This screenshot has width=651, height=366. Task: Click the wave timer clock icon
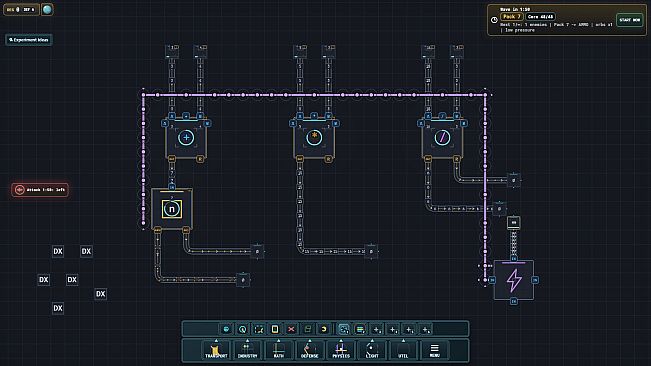tap(494, 20)
